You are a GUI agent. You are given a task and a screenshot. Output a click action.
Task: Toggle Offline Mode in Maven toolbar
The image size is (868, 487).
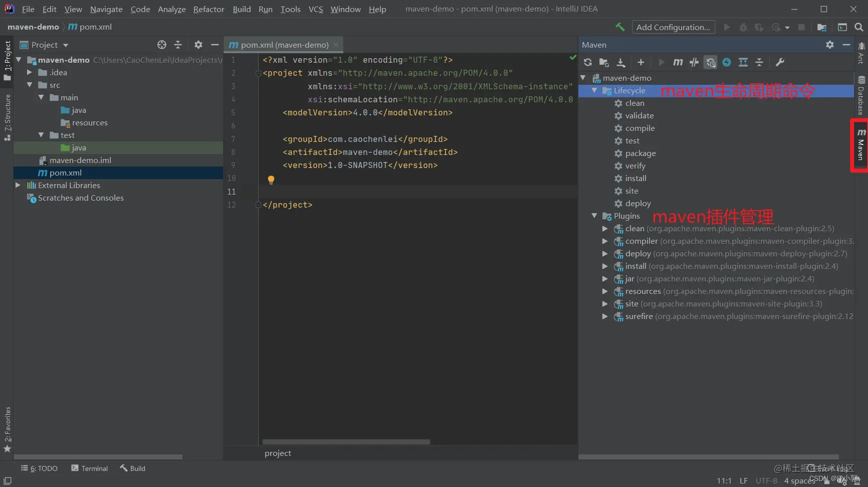[694, 62]
